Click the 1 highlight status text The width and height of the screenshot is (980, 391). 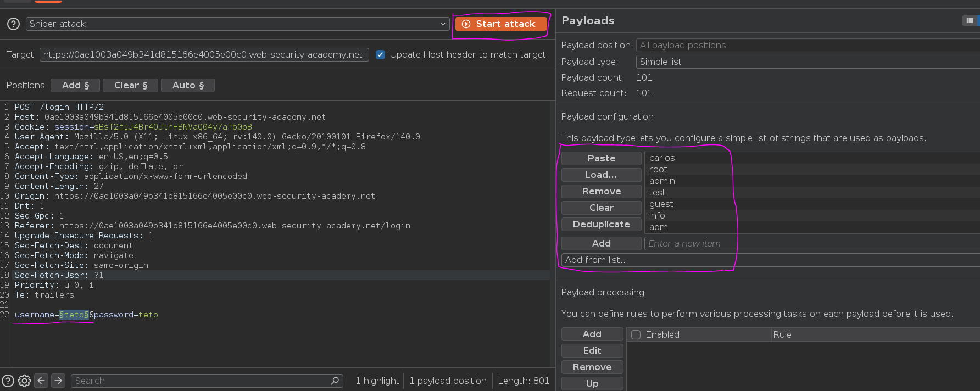(x=377, y=381)
